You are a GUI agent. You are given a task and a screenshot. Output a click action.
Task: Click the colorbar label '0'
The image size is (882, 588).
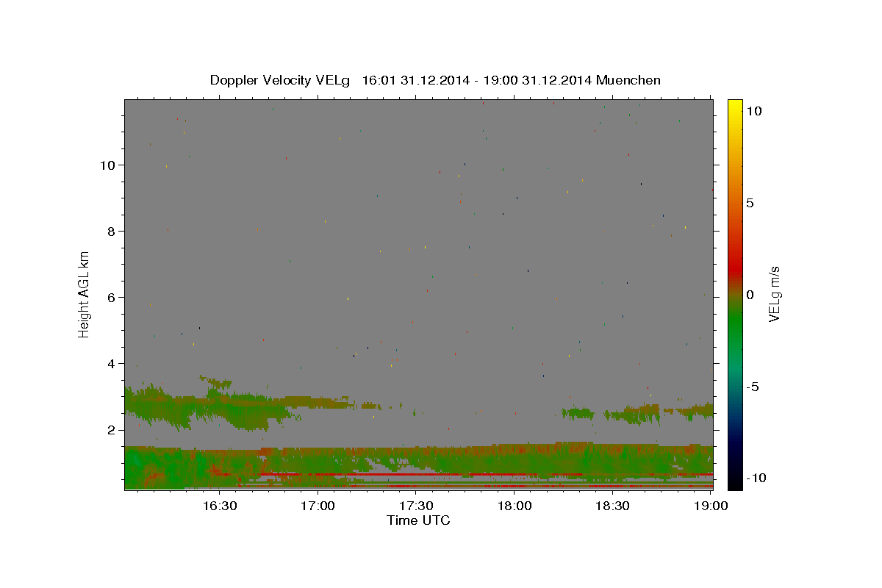[750, 295]
